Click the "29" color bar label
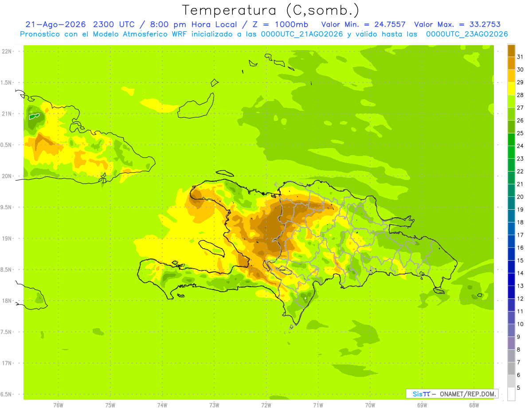Viewport: 532px width, 411px height. click(x=520, y=82)
